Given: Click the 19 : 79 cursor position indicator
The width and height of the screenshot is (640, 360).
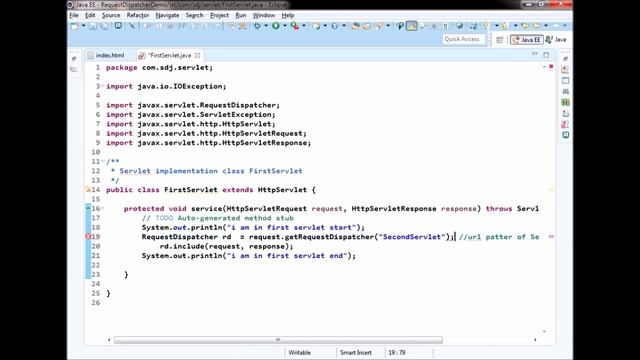Looking at the screenshot, I should click(x=397, y=353).
